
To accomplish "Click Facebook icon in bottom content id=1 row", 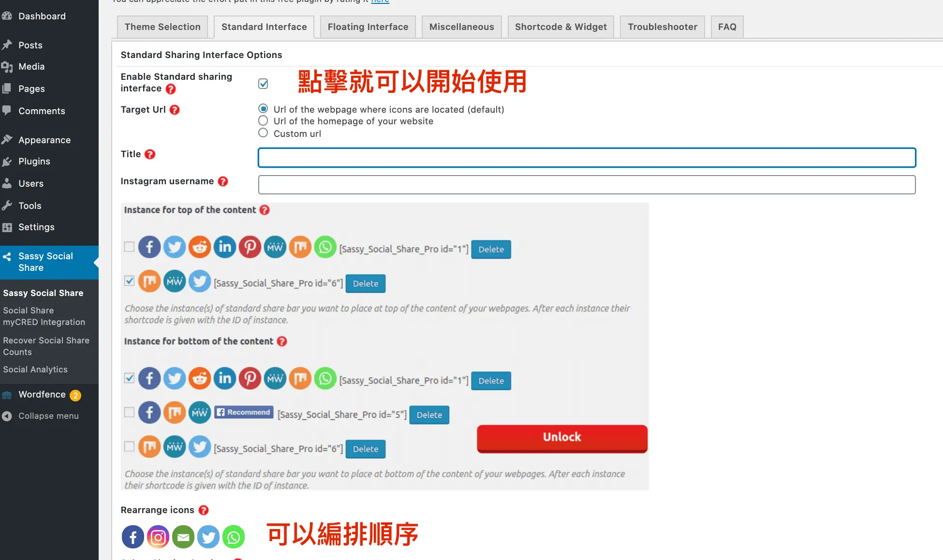I will [149, 378].
